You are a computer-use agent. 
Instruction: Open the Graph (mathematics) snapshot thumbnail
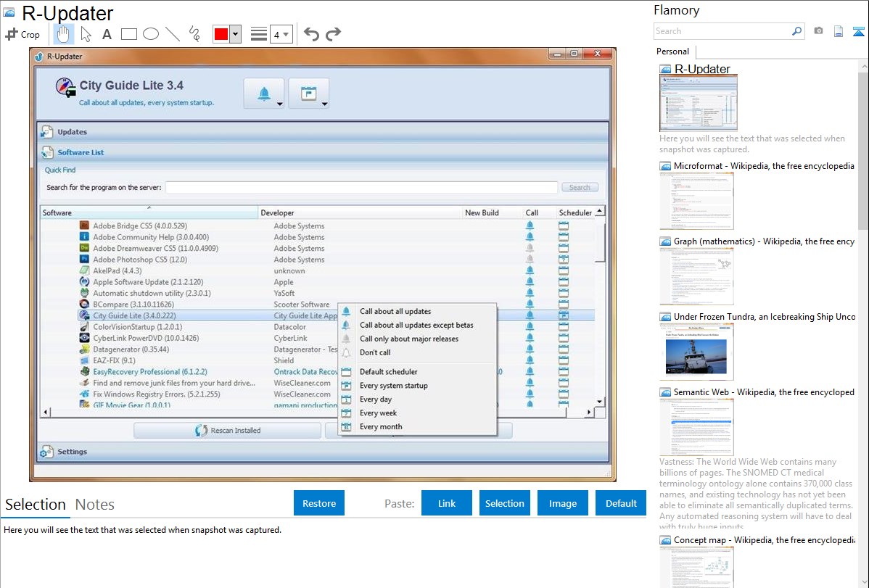click(x=696, y=276)
